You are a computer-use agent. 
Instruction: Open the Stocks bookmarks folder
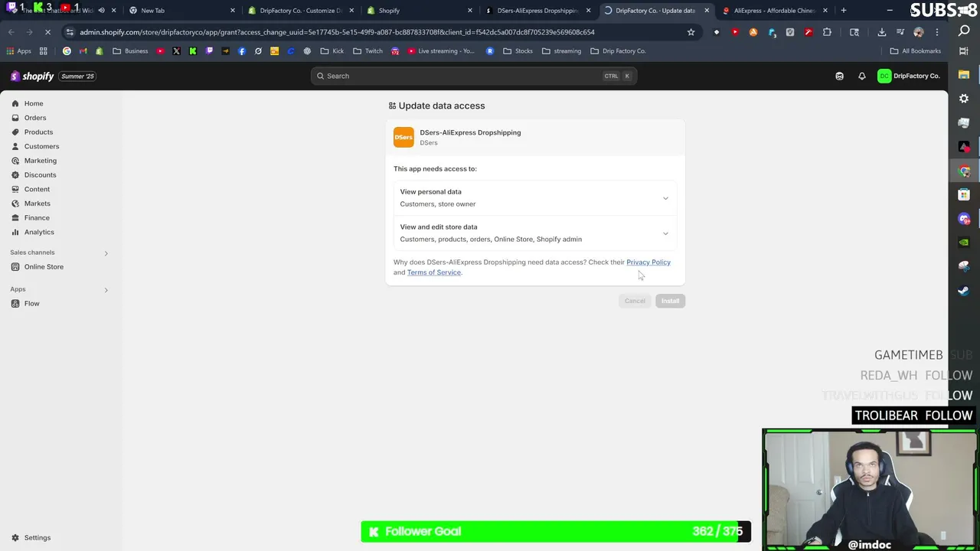[518, 51]
